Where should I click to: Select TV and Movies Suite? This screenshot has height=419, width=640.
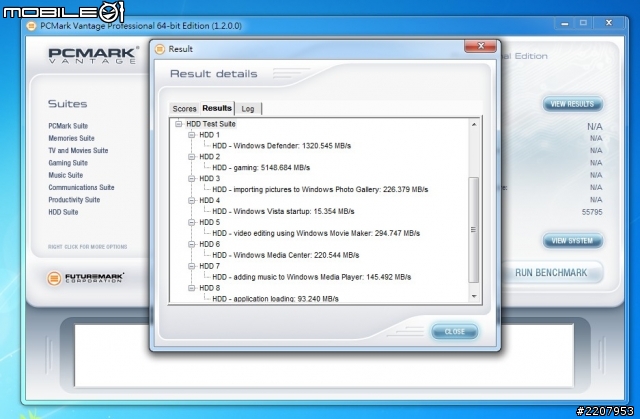78,150
